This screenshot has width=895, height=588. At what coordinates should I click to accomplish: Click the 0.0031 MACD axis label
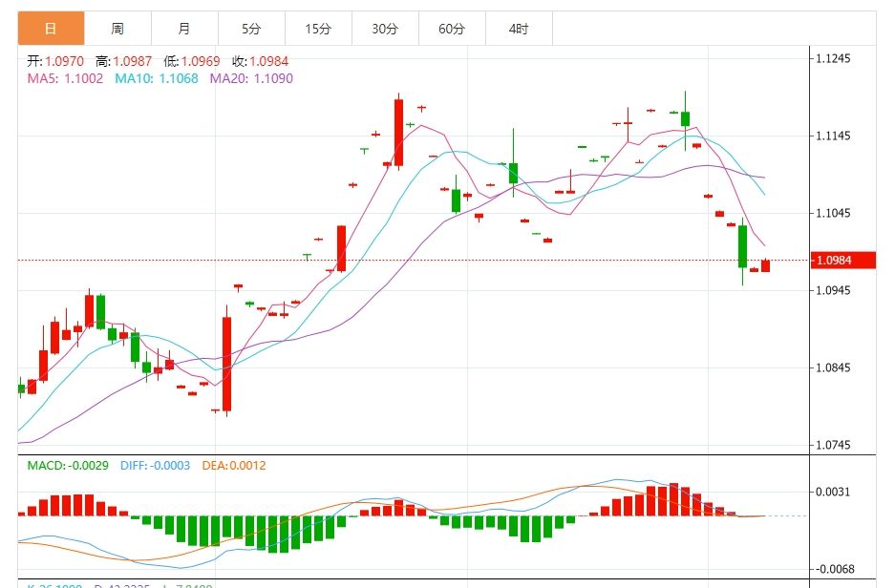point(833,492)
